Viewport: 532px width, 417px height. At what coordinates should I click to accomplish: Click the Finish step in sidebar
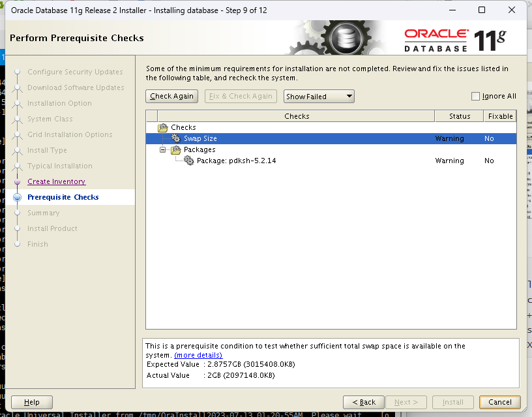point(38,244)
